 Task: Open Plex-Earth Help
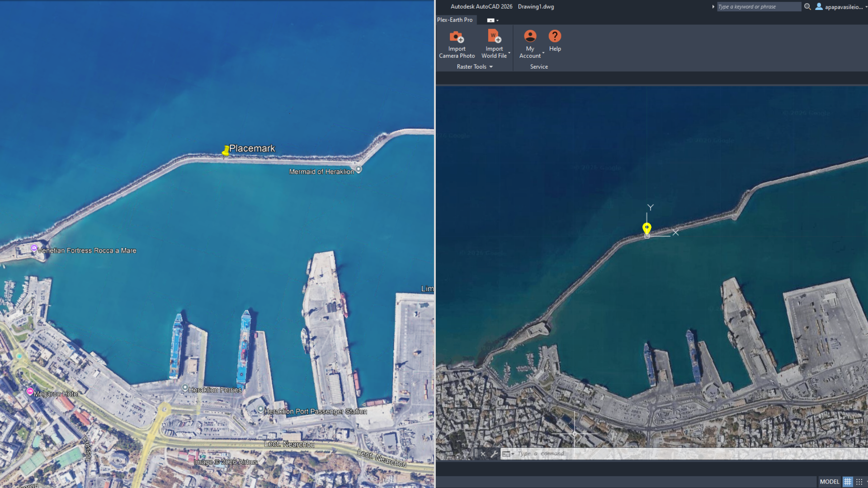click(x=555, y=37)
